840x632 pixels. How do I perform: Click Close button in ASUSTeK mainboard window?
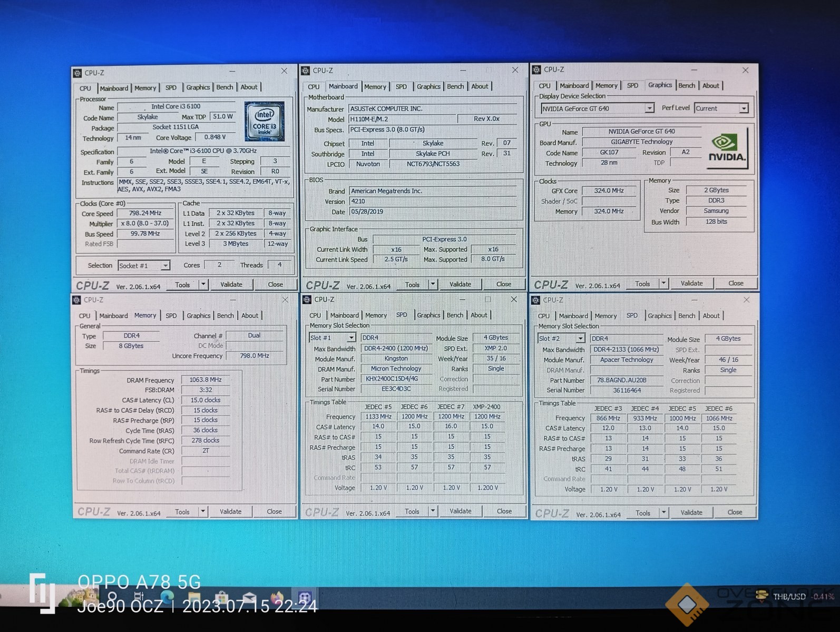click(x=504, y=284)
